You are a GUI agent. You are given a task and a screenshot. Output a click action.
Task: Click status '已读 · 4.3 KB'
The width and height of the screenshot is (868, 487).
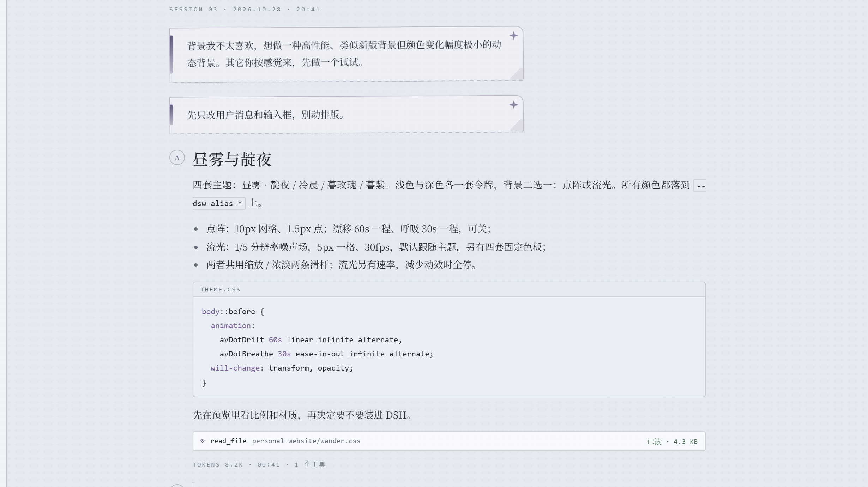point(672,442)
